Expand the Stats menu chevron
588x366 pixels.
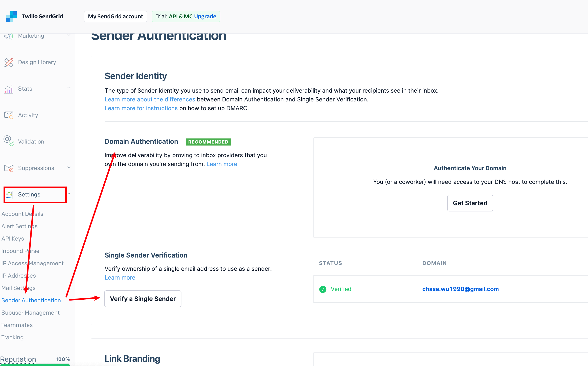pyautogui.click(x=69, y=88)
